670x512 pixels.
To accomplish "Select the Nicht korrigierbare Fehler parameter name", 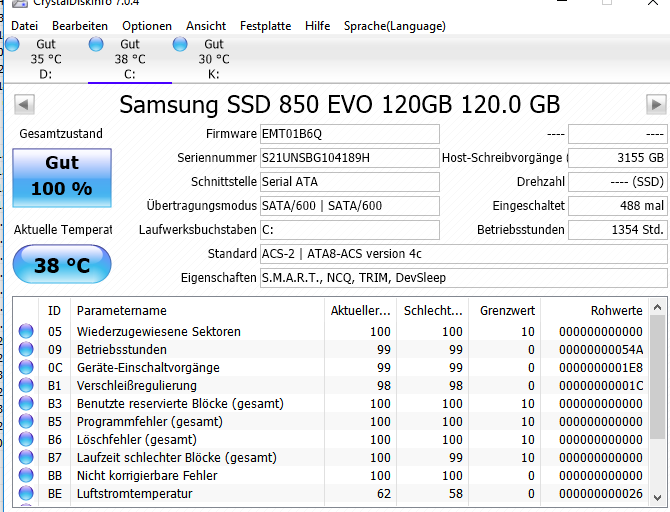I will pyautogui.click(x=147, y=475).
